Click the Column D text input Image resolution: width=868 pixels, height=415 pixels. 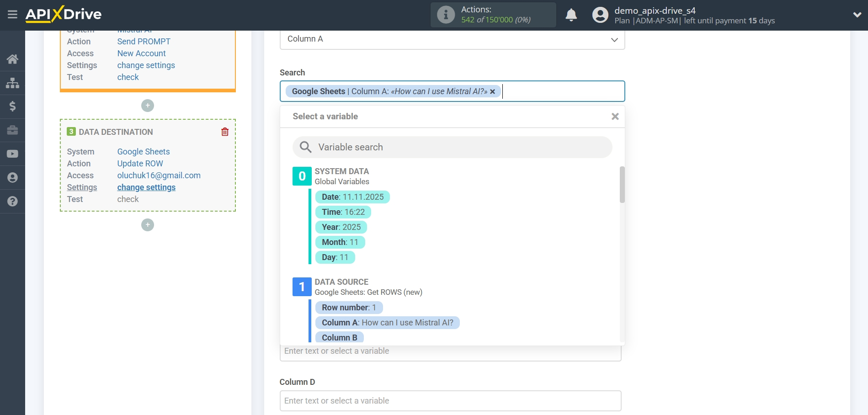tap(450, 400)
